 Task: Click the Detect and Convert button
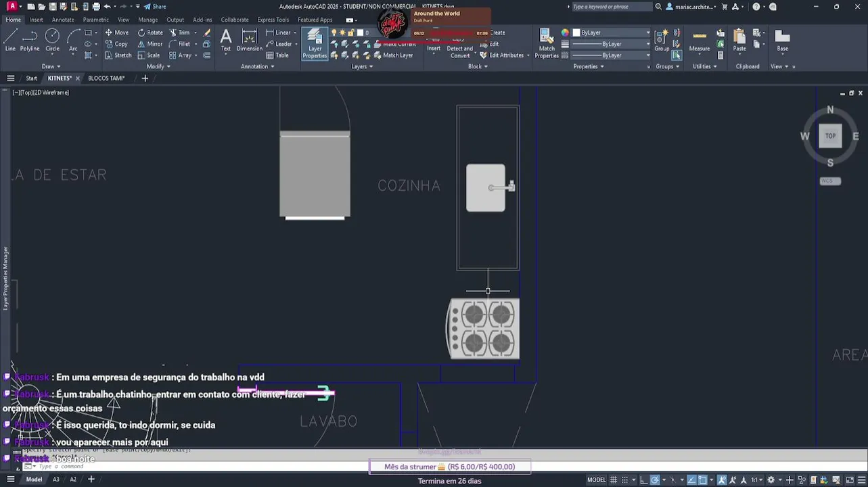[x=460, y=51]
